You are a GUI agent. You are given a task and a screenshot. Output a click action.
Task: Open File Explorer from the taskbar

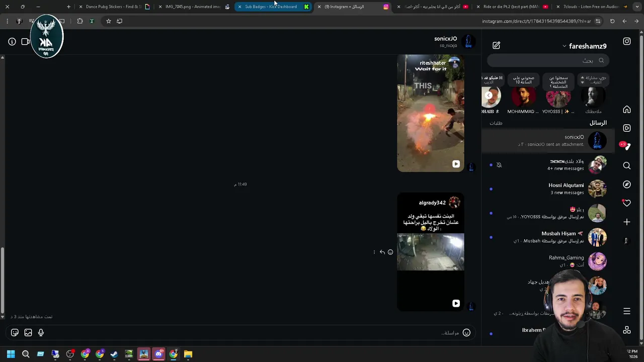[188, 354]
